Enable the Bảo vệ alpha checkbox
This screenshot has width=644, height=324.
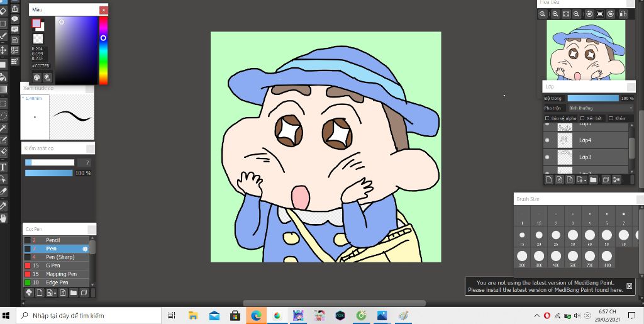click(547, 118)
